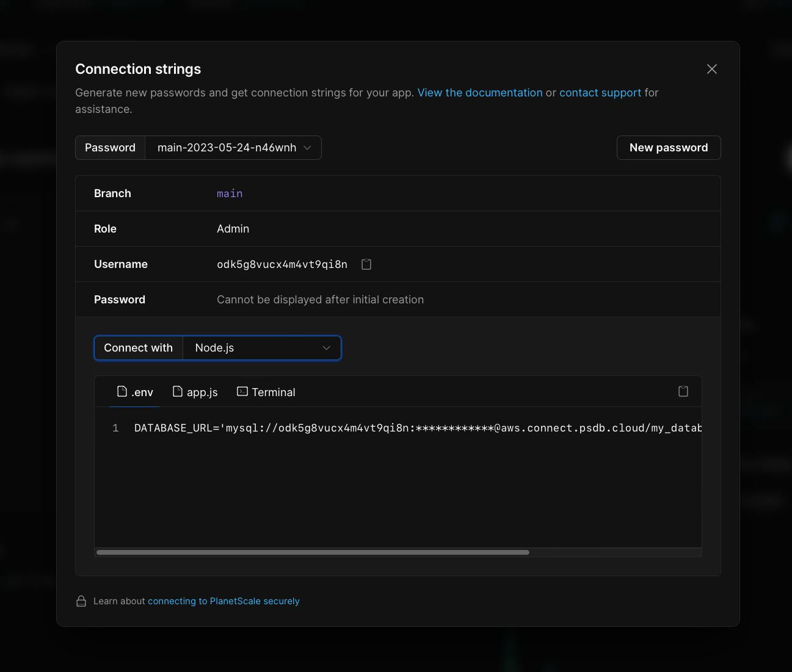Image resolution: width=792 pixels, height=672 pixels.
Task: Copy the code snippet with clipboard icon
Action: pyautogui.click(x=683, y=391)
